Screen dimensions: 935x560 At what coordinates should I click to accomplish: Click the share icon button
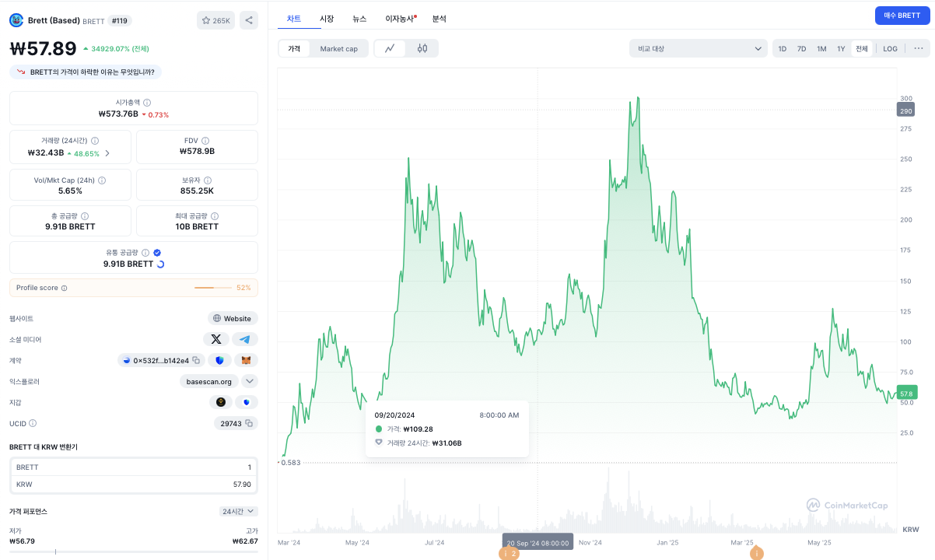248,21
